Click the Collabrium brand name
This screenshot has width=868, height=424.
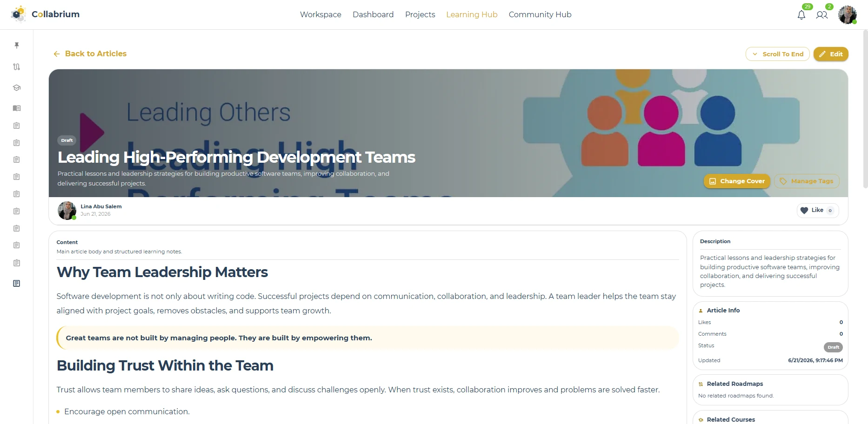pyautogui.click(x=55, y=14)
